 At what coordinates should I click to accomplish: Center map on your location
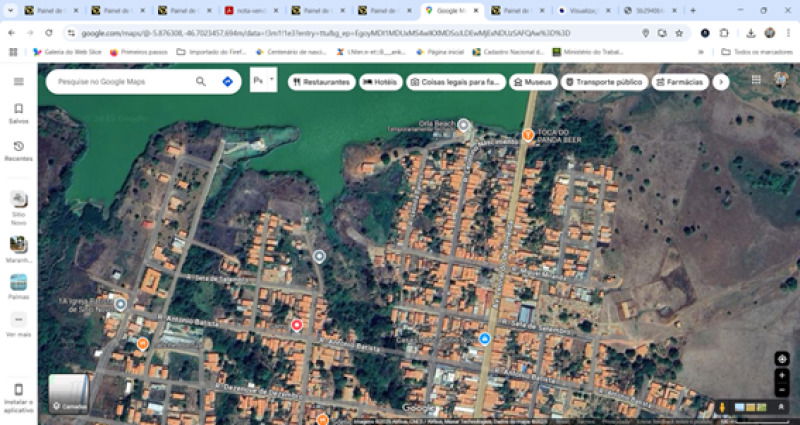[782, 359]
